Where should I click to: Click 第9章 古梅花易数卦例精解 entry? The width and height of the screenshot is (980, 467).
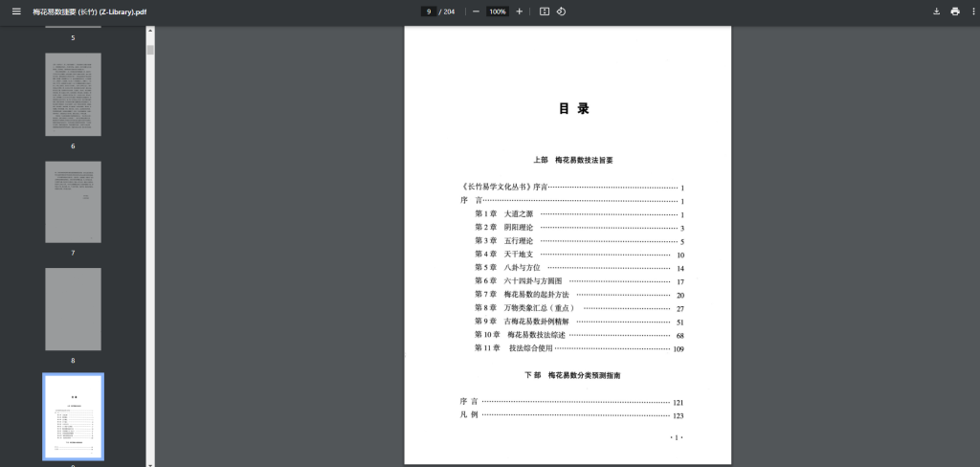click(579, 322)
